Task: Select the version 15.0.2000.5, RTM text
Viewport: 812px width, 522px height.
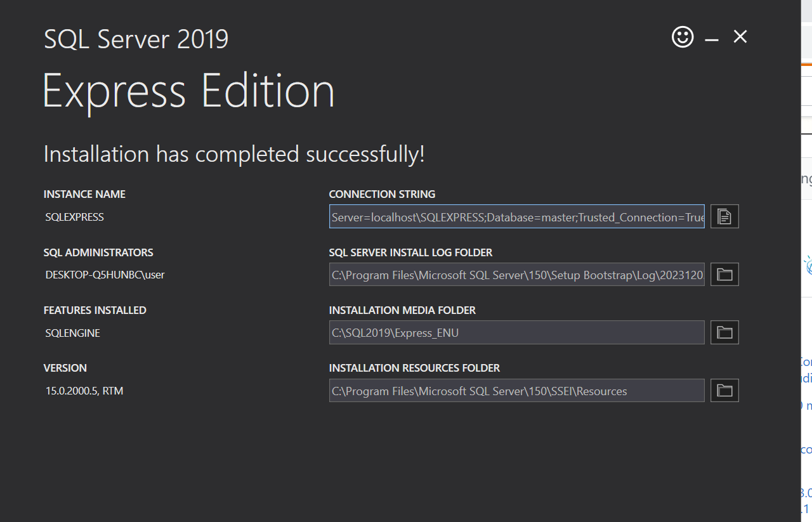Action: [84, 391]
